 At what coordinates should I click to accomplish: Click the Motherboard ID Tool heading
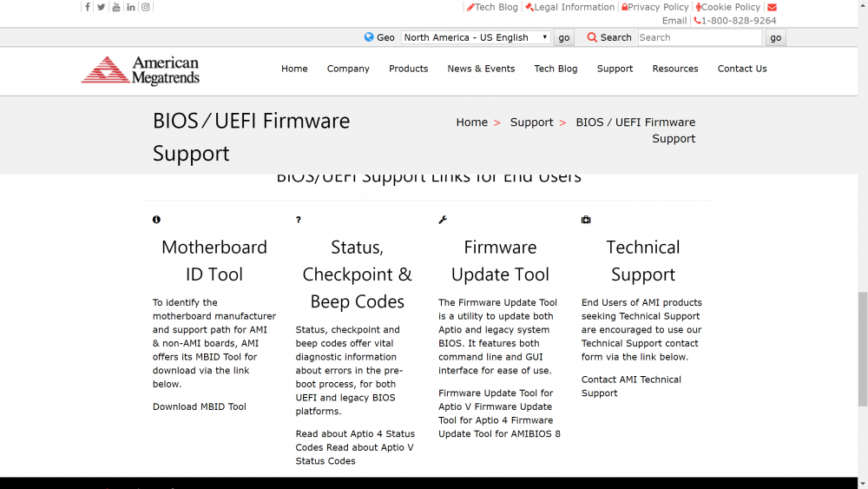click(x=214, y=261)
